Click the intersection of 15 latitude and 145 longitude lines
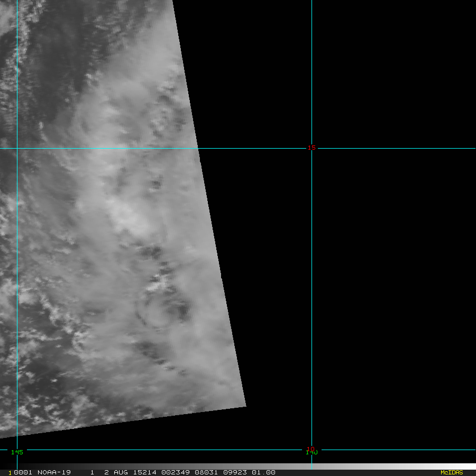This screenshot has width=476, height=476. (x=17, y=148)
